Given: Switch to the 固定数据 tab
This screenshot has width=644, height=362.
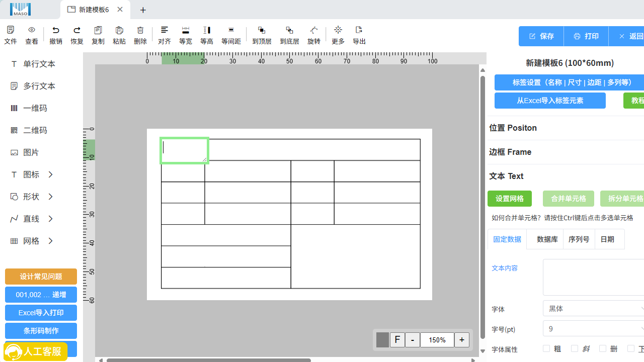Looking at the screenshot, I should tap(507, 239).
